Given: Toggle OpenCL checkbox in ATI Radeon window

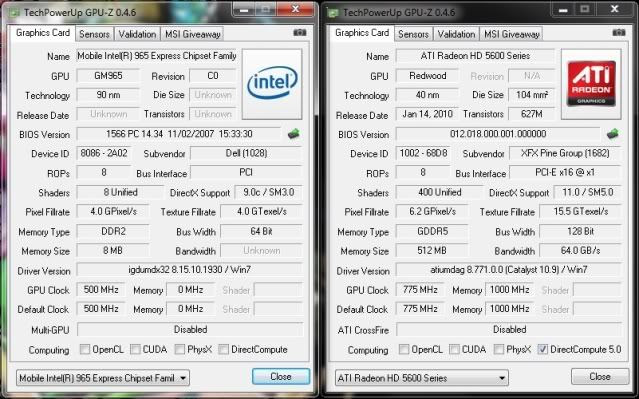Looking at the screenshot, I should (x=404, y=349).
